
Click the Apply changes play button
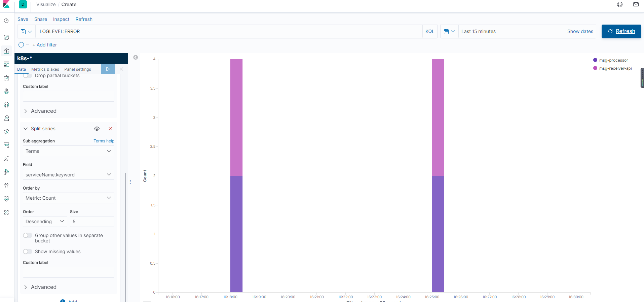pos(108,69)
